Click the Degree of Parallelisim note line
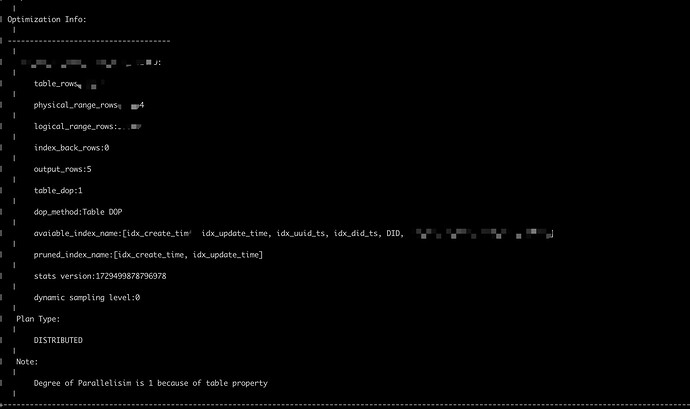The width and height of the screenshot is (690, 409). pyautogui.click(x=150, y=383)
